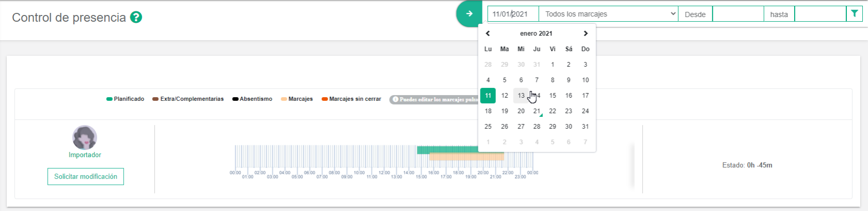
Task: Click the date input field 11/01/2021
Action: pyautogui.click(x=513, y=14)
